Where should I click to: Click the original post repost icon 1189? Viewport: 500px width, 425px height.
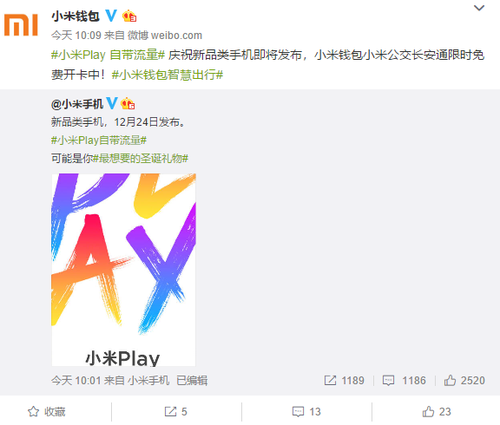(x=344, y=380)
